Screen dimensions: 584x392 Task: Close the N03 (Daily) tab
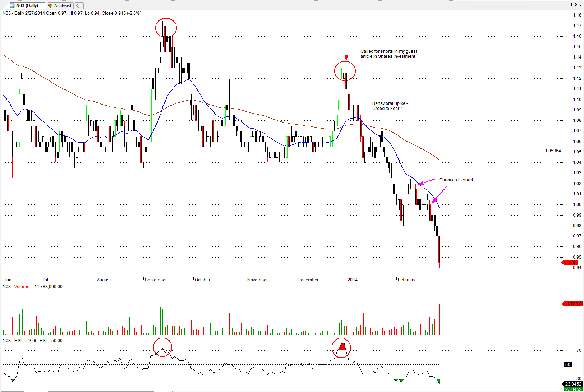[x=42, y=6]
